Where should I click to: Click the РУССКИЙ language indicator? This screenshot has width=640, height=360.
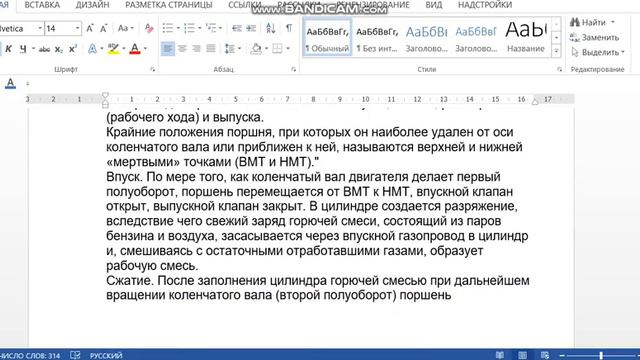point(106,356)
